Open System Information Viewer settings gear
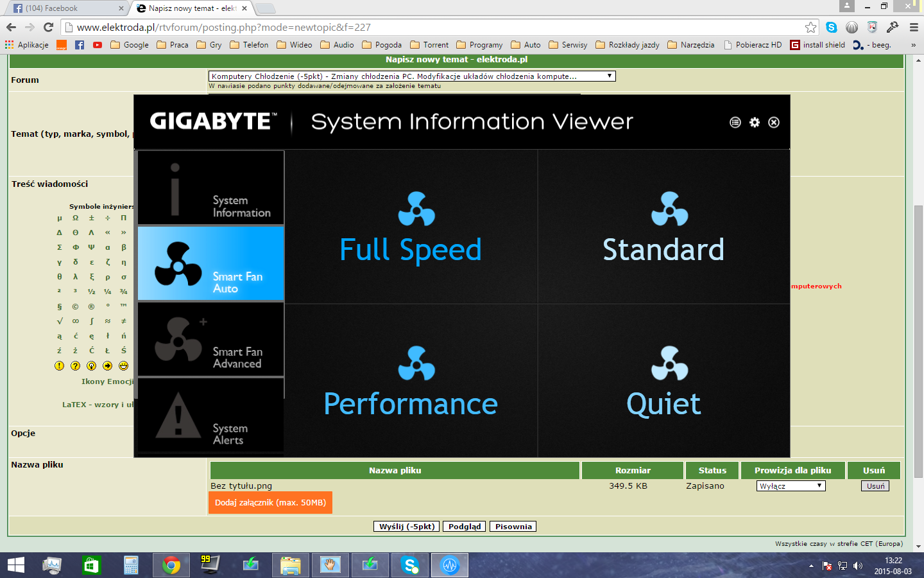Viewport: 924px width, 578px height. point(755,122)
